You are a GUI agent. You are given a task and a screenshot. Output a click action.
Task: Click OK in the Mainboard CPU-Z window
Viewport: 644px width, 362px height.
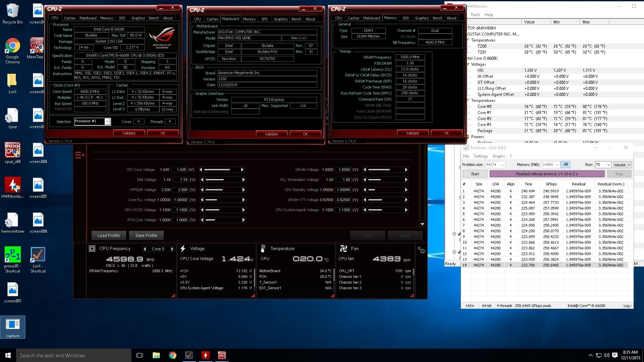coord(305,134)
